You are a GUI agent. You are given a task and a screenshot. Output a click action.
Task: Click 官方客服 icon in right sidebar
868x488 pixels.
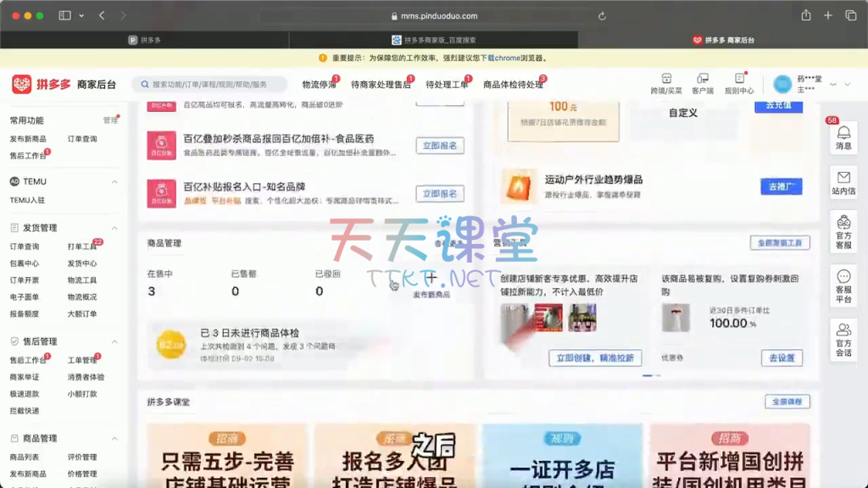(843, 230)
